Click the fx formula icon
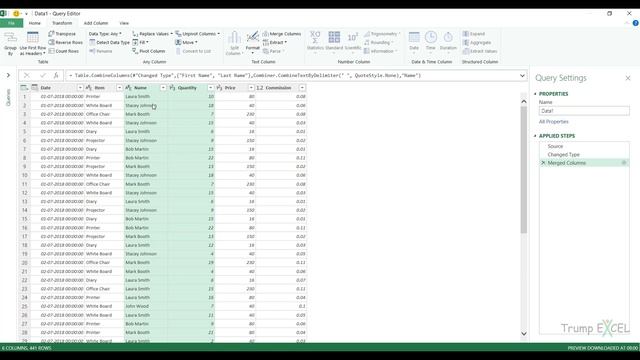 tap(56, 75)
